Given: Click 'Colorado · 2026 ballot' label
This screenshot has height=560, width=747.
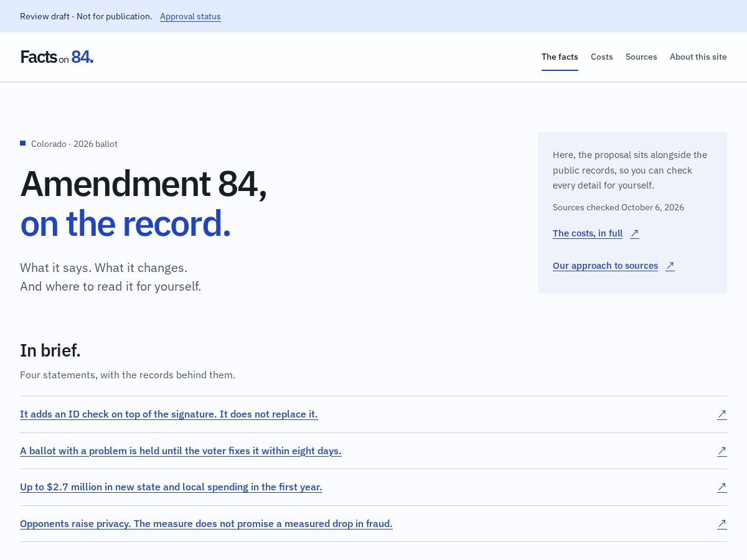Looking at the screenshot, I should (x=74, y=144).
